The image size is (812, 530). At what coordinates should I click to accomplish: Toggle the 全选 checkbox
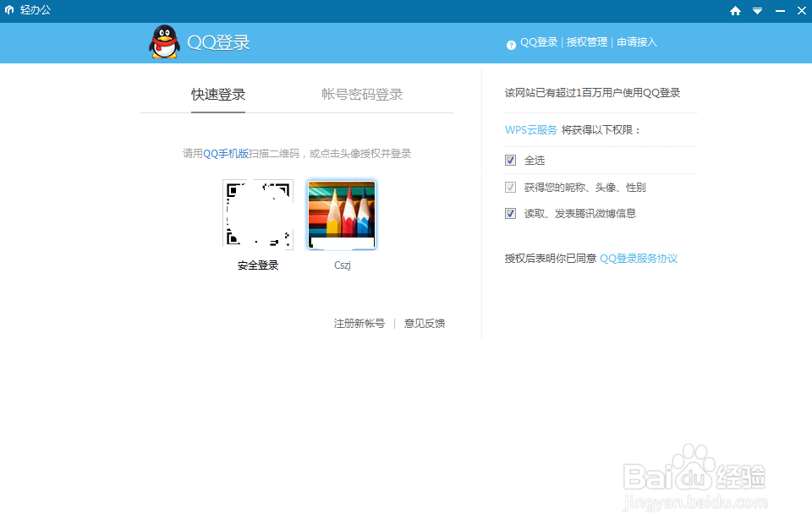[x=511, y=160]
